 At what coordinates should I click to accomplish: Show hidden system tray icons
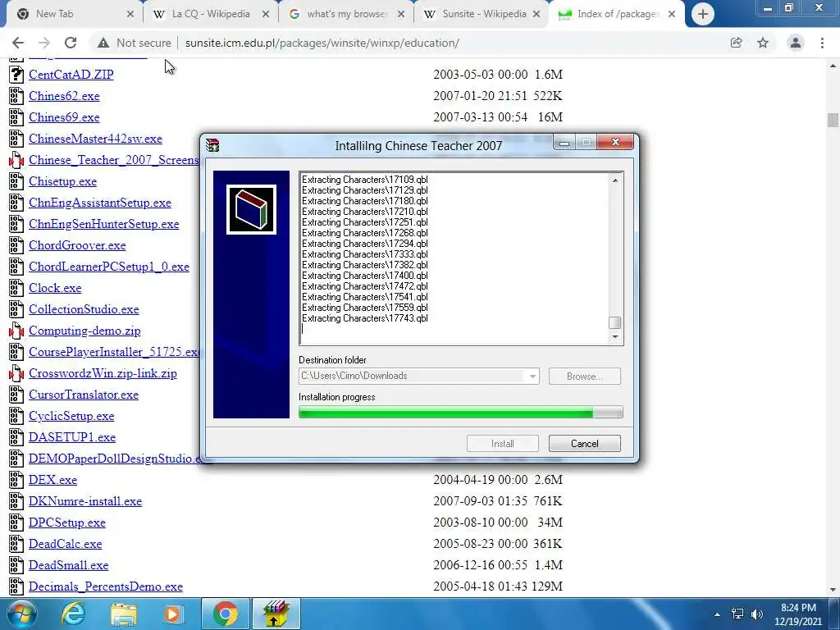point(717,614)
